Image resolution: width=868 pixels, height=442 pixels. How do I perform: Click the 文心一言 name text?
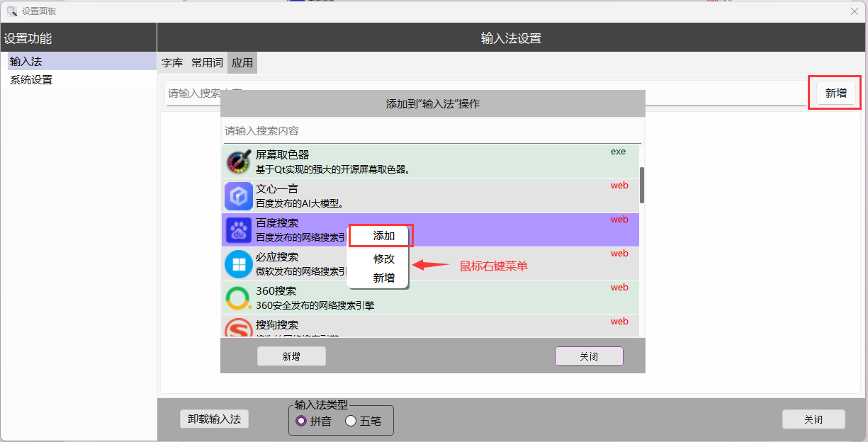pos(277,188)
